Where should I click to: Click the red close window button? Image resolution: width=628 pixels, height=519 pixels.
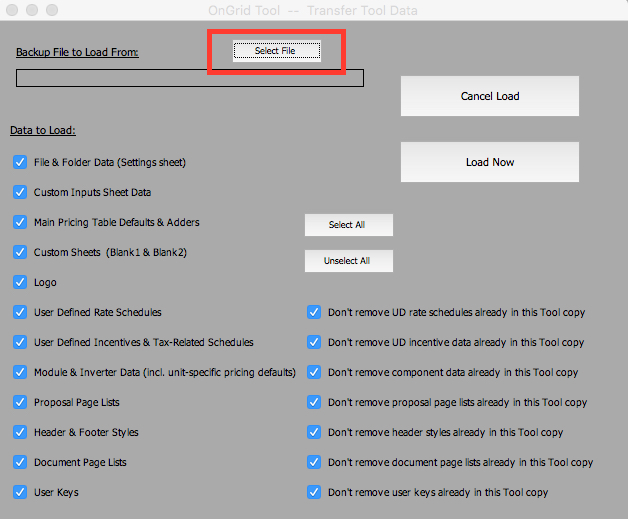click(x=12, y=10)
